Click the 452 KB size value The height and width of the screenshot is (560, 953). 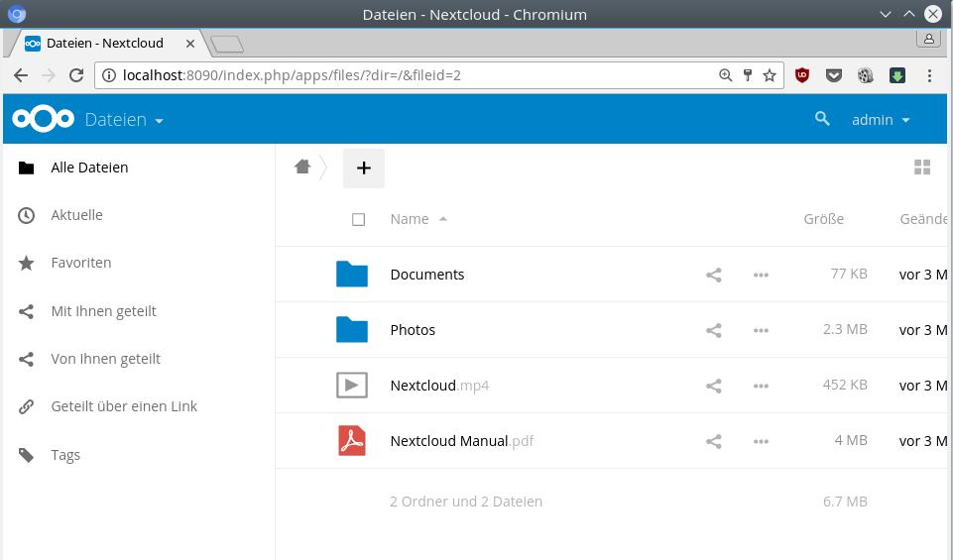(x=845, y=385)
